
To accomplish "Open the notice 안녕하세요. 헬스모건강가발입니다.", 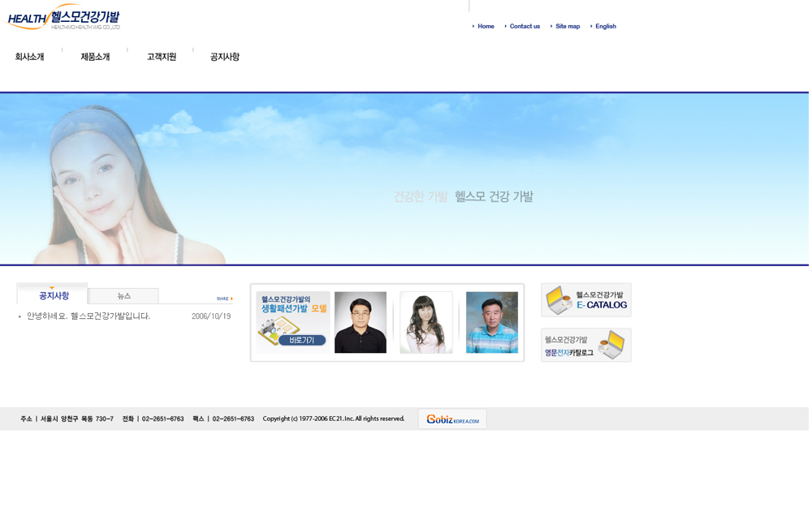I will click(89, 317).
